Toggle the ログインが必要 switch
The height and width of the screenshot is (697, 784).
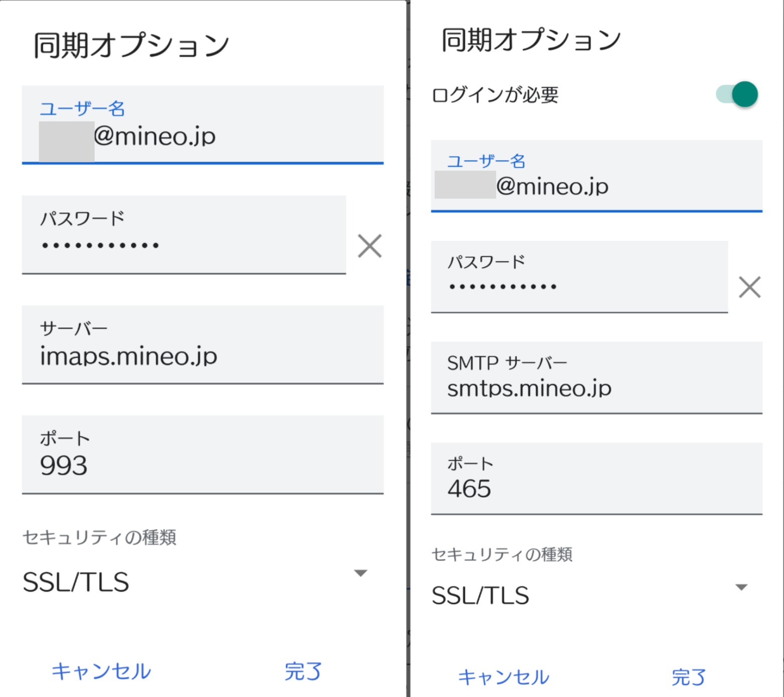tap(738, 94)
